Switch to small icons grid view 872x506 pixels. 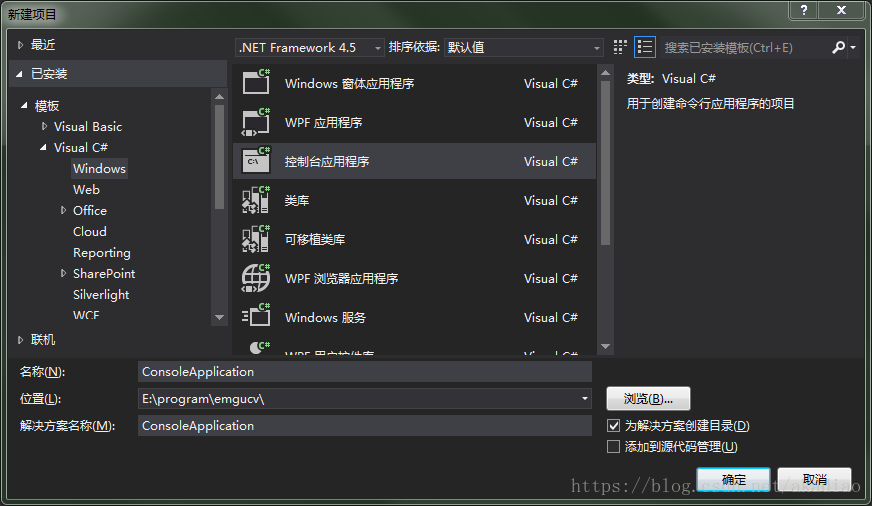(620, 47)
